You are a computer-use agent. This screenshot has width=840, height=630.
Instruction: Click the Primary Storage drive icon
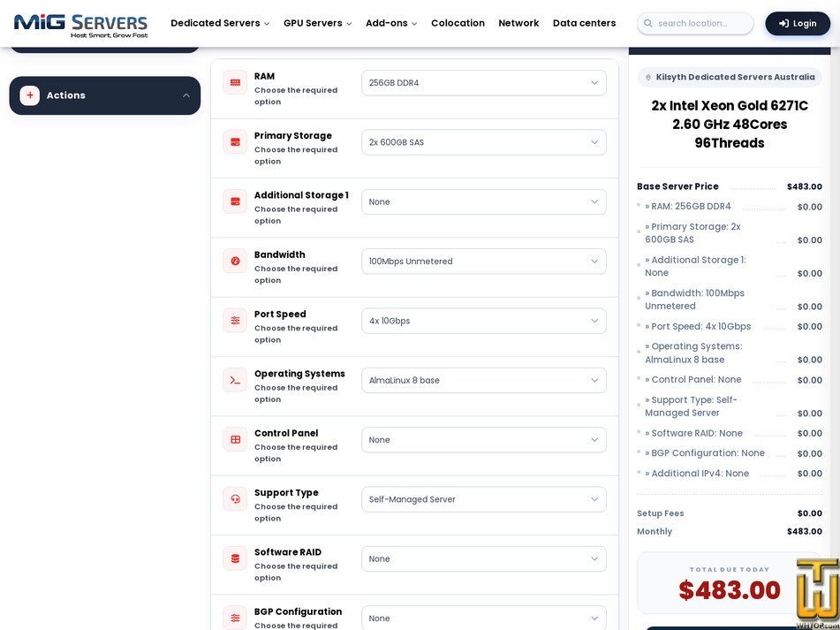[235, 142]
